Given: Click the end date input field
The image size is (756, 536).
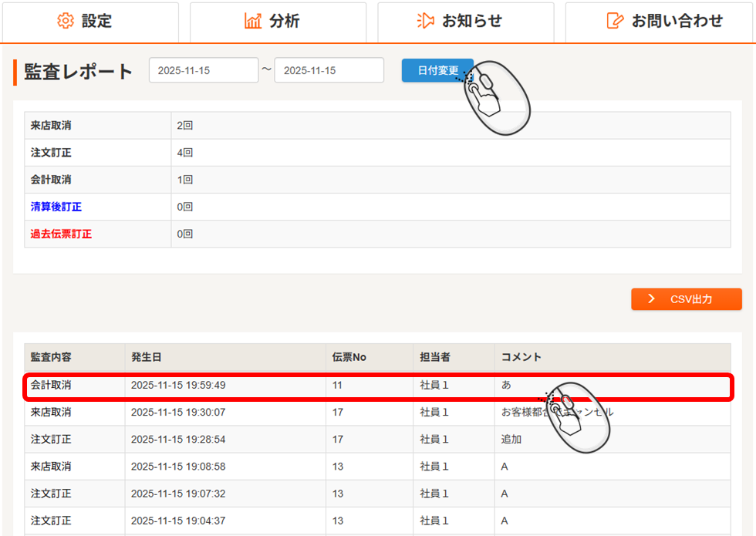Looking at the screenshot, I should click(x=329, y=70).
